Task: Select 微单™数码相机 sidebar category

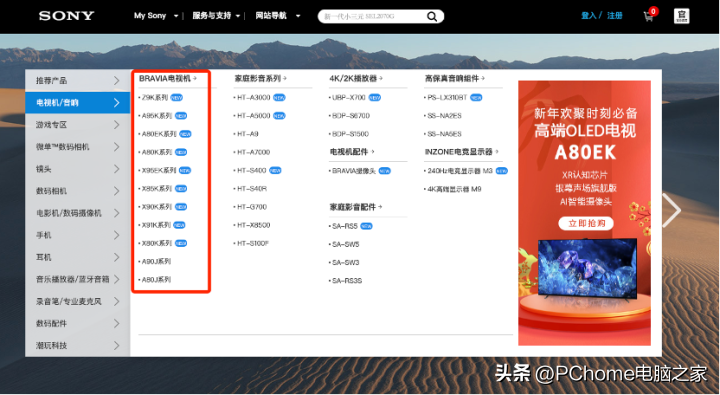Action: click(x=78, y=147)
